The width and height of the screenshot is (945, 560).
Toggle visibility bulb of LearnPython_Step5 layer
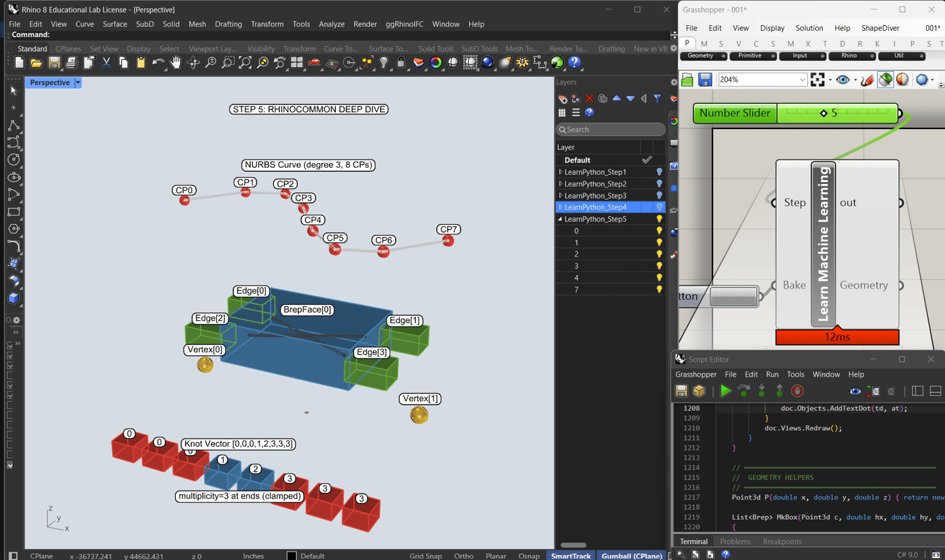coord(659,219)
